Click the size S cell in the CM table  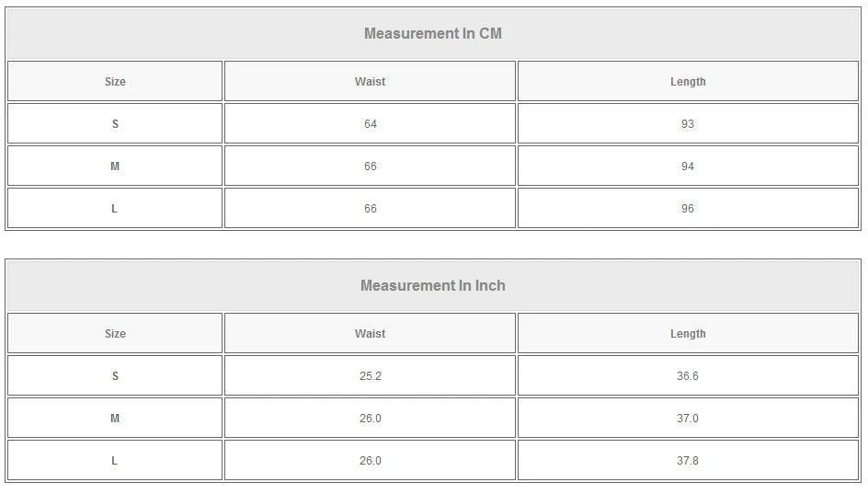(x=115, y=124)
